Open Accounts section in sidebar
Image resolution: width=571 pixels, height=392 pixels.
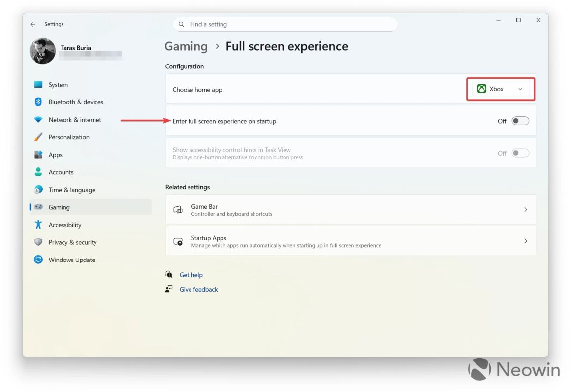pyautogui.click(x=61, y=172)
